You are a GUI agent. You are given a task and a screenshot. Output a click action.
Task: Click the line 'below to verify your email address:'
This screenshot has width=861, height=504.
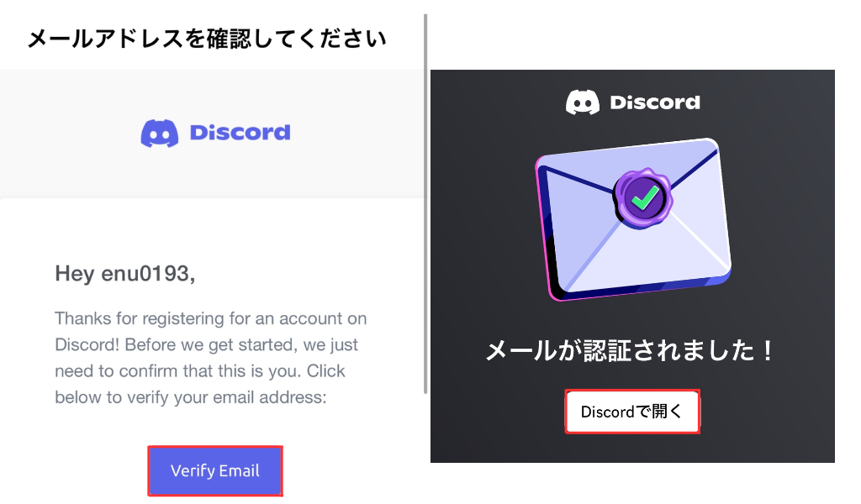[x=191, y=397]
